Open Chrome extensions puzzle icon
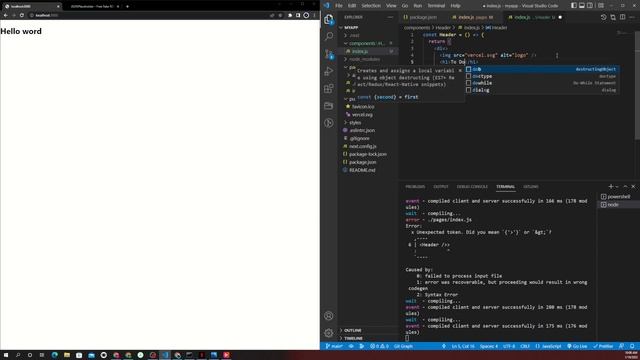This screenshot has height=360, width=640. [290, 15]
